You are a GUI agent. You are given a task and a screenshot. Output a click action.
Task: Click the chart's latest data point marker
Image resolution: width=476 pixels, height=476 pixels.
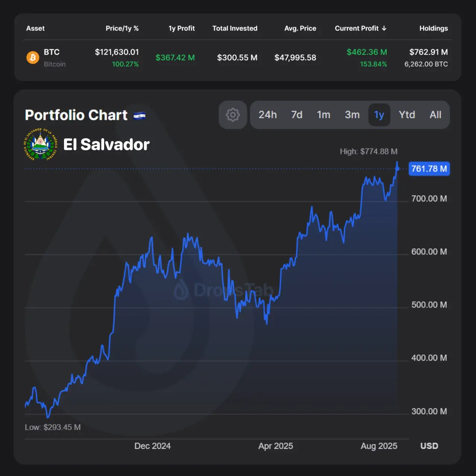[x=397, y=169]
